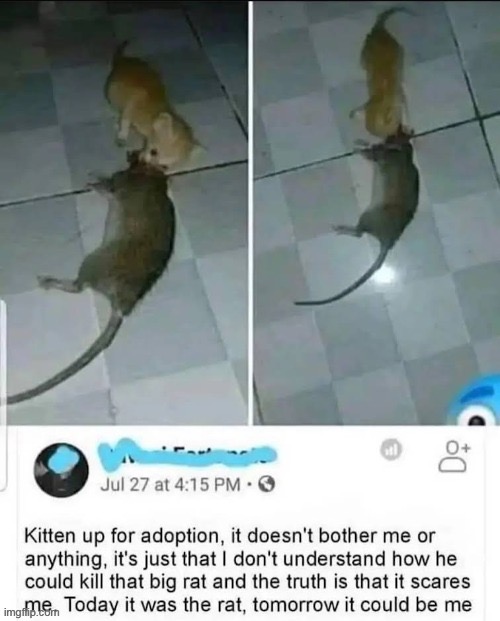The image size is (500, 621).
Task: Click the partial card at left edge
Action: click(x=3, y=394)
